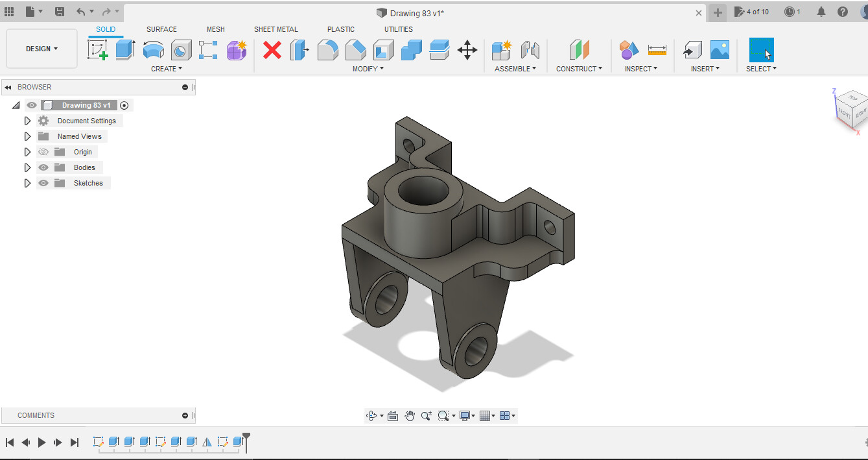Open the DESIGN workspace switcher

click(40, 48)
